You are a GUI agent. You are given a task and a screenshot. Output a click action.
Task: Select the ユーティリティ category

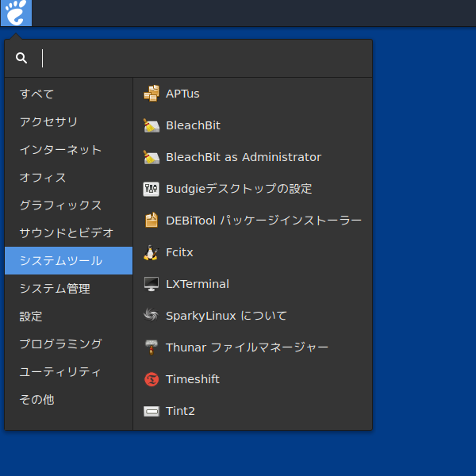tap(68, 372)
